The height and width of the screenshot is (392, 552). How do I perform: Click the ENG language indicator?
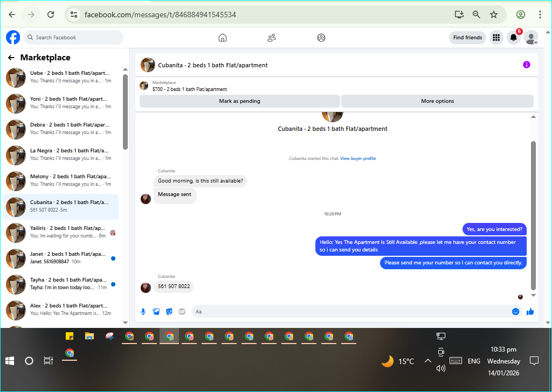pos(474,361)
